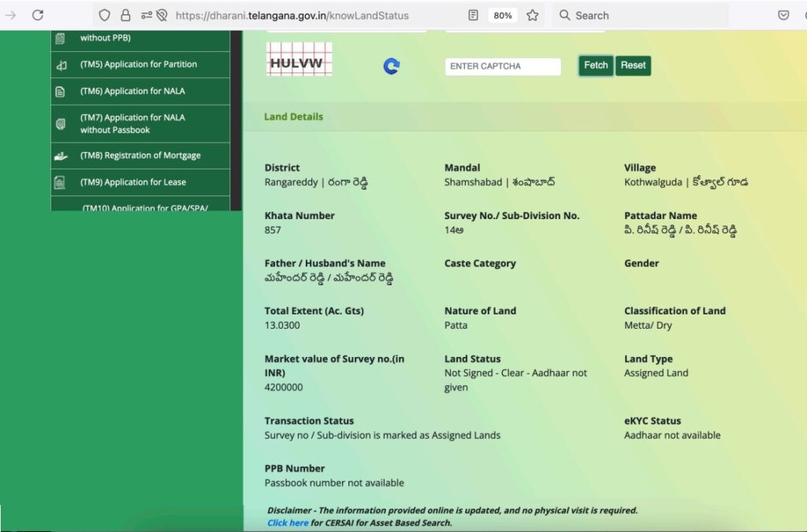Reload the page with the browser refresh icon
The height and width of the screenshot is (532, 807).
[38, 15]
